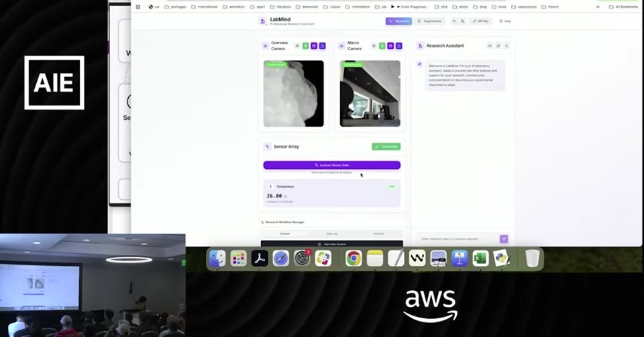Image resolution: width=644 pixels, height=337 pixels.
Task: Select the Data Log tab in Workflow Manager
Action: 332,234
